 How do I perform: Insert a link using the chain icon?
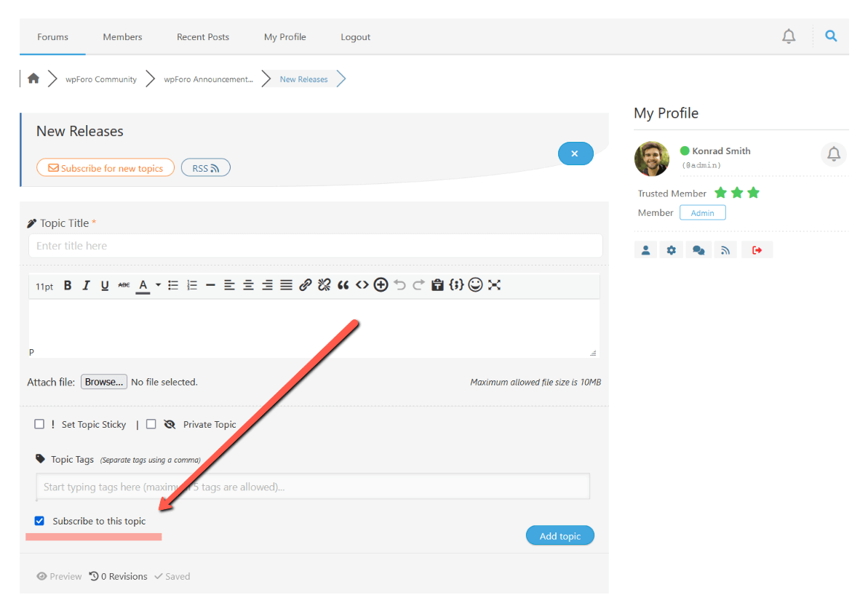(306, 285)
